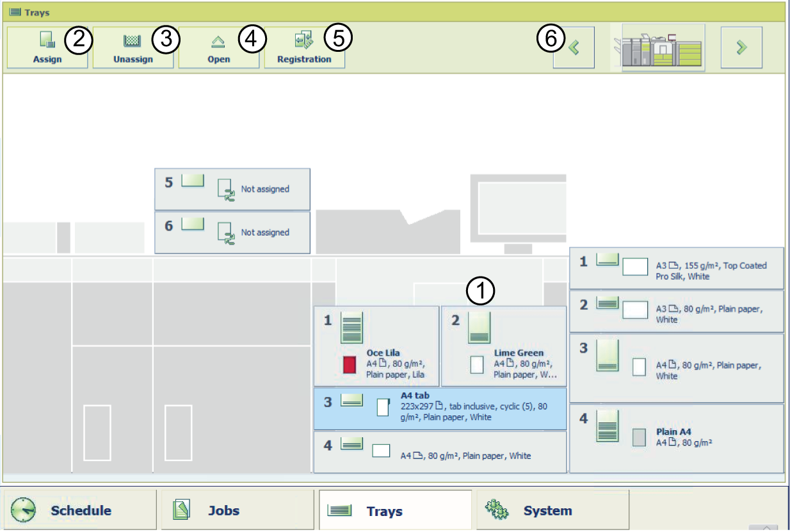
Task: Select tray 5 marked Not assigned
Action: pyautogui.click(x=232, y=189)
